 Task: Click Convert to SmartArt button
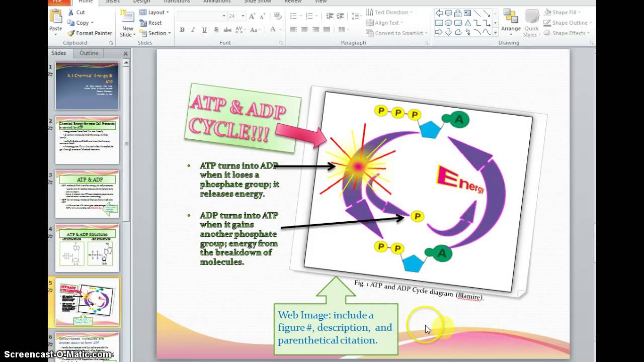395,33
